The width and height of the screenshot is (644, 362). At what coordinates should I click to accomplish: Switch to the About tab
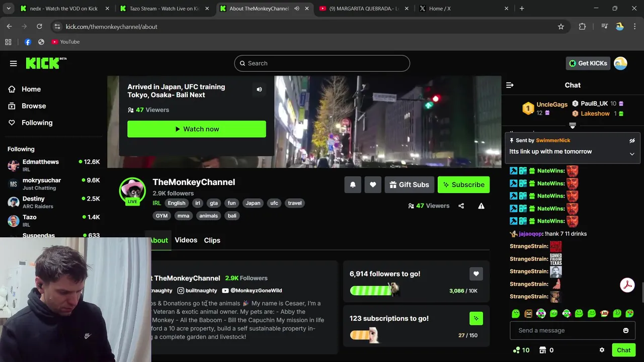tap(159, 240)
